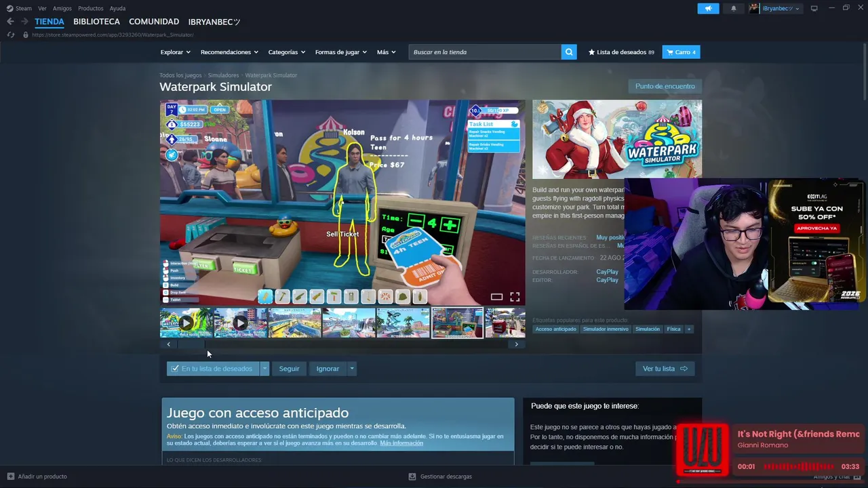Select the currently highlighted ticket booth thumbnail
This screenshot has height=488, width=868.
(457, 323)
